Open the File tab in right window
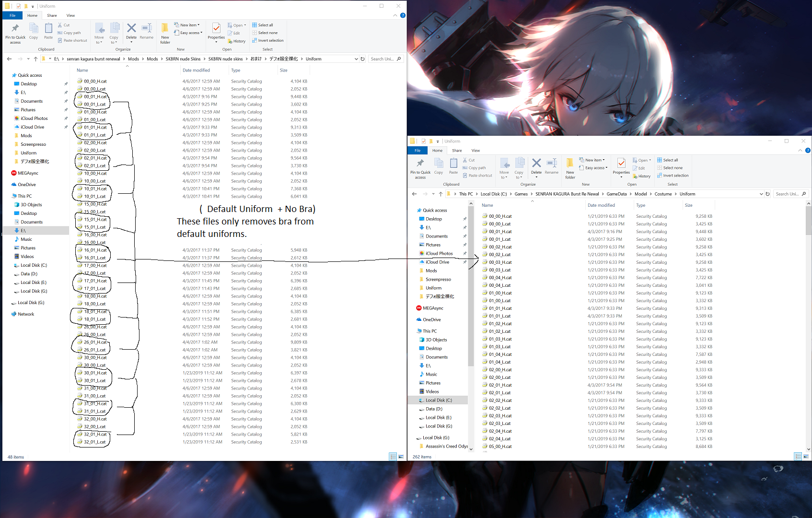Viewport: 812px width, 518px height. pyautogui.click(x=418, y=151)
